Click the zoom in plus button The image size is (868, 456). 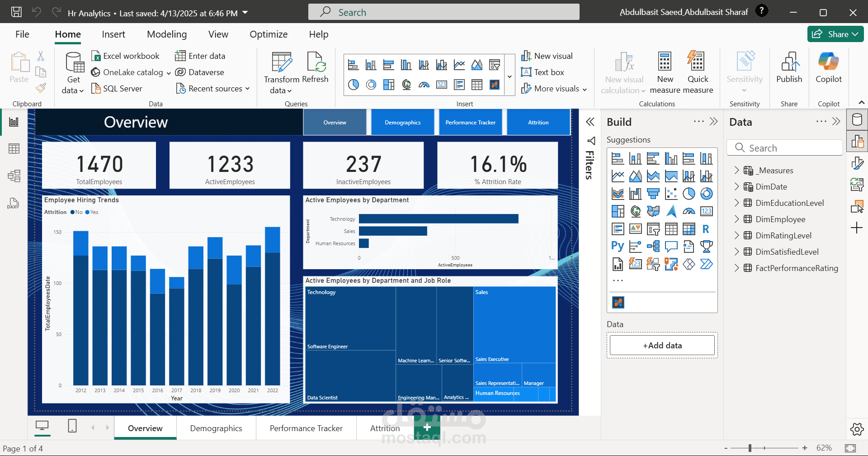tap(805, 448)
